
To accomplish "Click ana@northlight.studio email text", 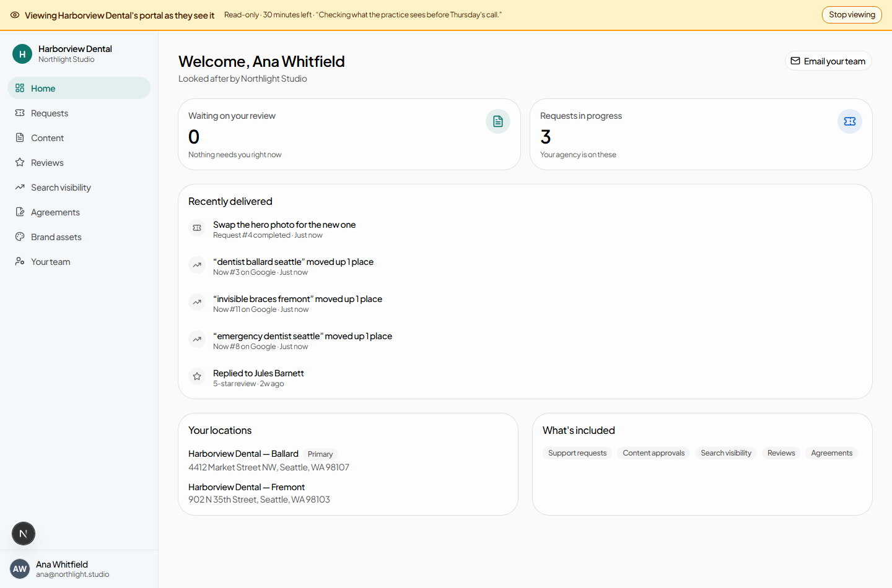I will click(72, 574).
